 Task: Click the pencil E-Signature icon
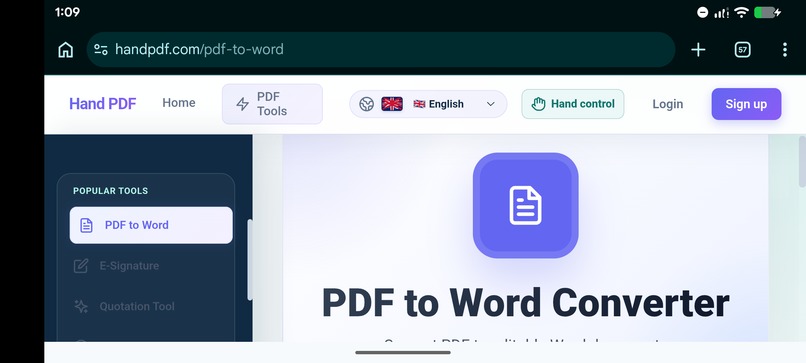click(81, 266)
